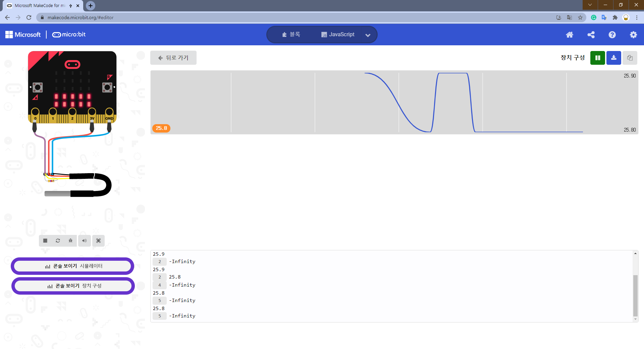Open the MakeCode settings gear
Viewport: 644px width, 349px height.
pos(634,35)
